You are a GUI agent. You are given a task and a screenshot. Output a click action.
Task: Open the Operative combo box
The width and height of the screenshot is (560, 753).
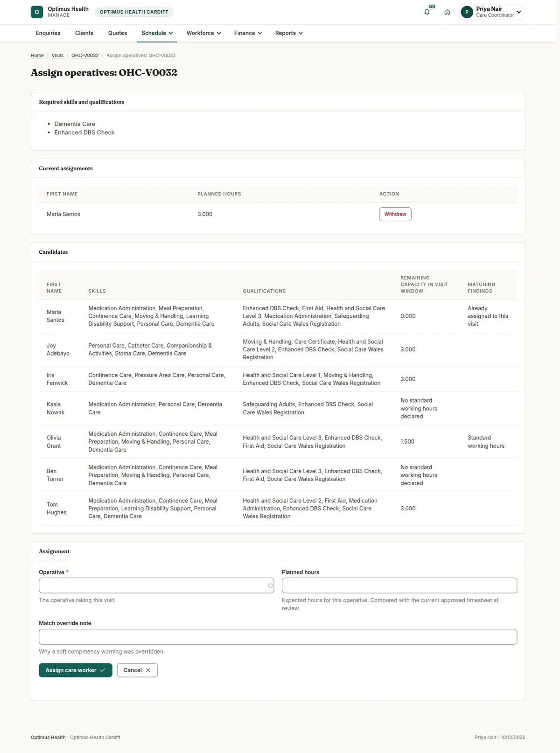click(x=156, y=586)
